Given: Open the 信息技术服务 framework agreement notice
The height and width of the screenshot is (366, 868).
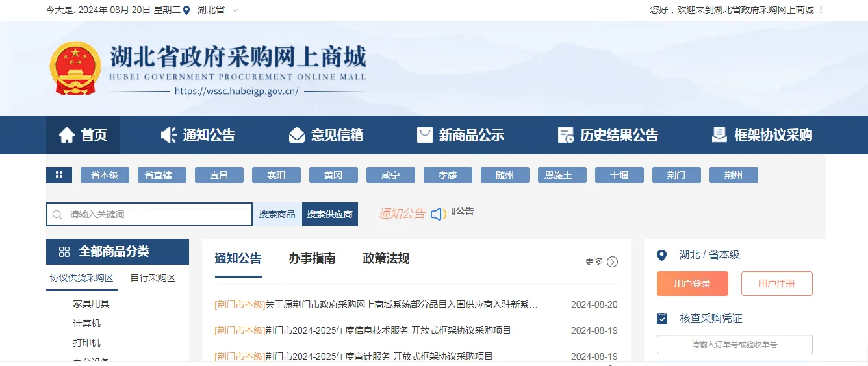Looking at the screenshot, I should click(363, 330).
